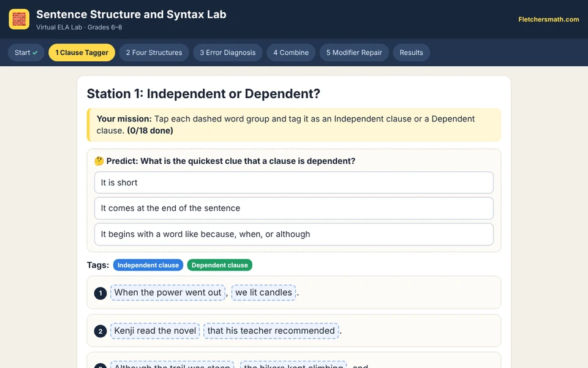Image resolution: width=588 pixels, height=368 pixels.
Task: Select the Independent clause tag pill
Action: click(148, 265)
